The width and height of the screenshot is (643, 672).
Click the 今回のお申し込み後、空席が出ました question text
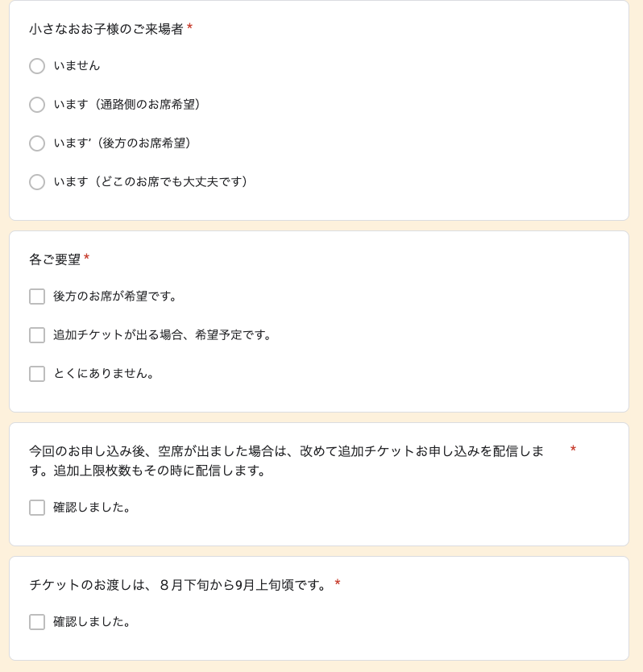(286, 461)
